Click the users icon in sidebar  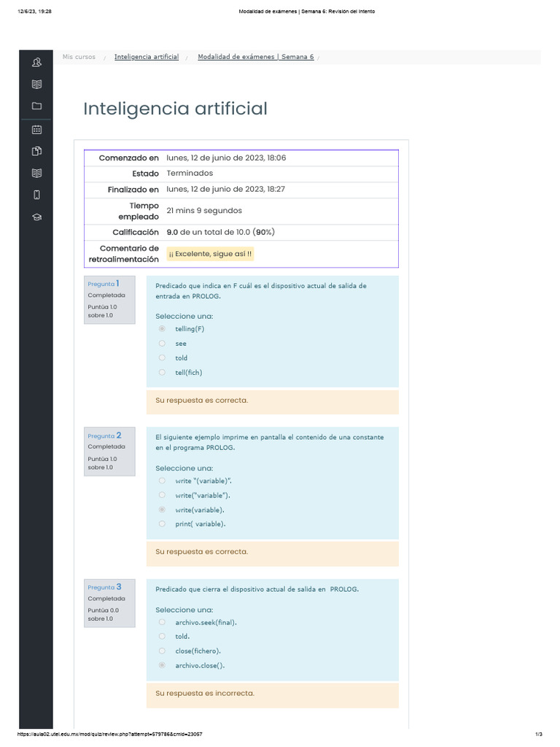point(36,63)
